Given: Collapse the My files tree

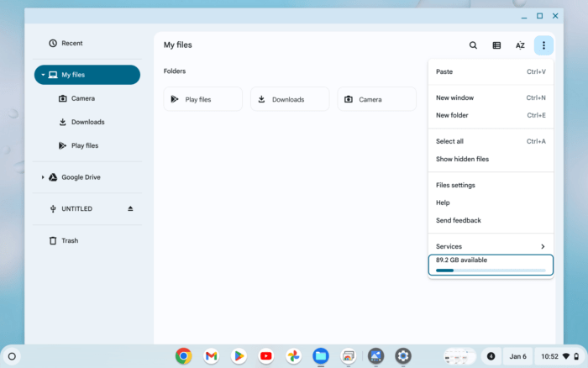Looking at the screenshot, I should 43,75.
